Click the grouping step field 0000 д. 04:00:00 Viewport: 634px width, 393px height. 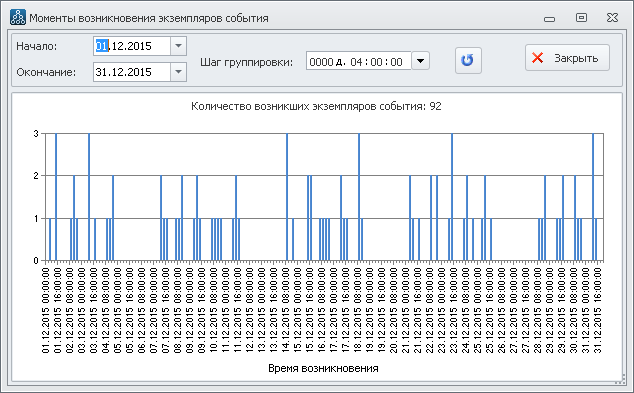point(359,61)
